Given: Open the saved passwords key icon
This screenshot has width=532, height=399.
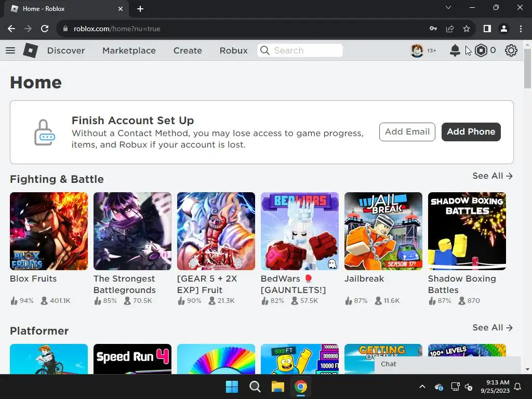Looking at the screenshot, I should pos(433,29).
